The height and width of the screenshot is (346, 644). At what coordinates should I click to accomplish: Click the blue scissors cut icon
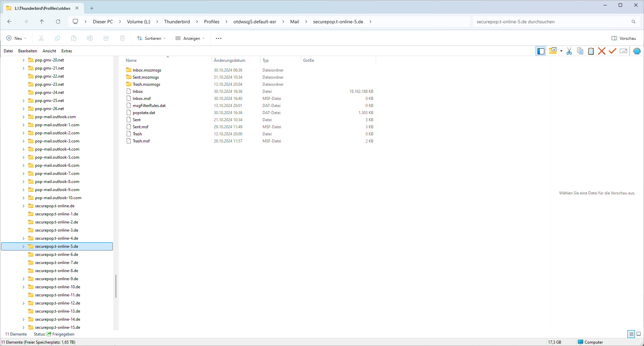[x=569, y=51]
